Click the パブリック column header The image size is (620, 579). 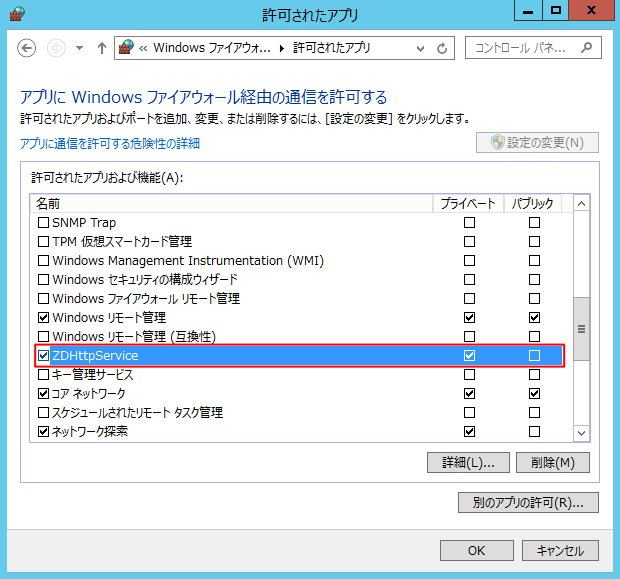click(x=533, y=204)
